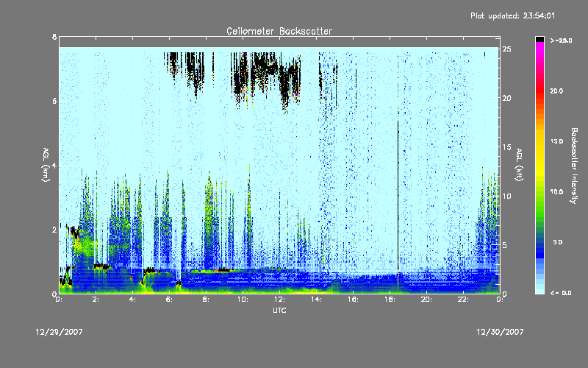Click the '>-25.0' colorbar maximum label
Image resolution: width=588 pixels, height=368 pixels.
pyautogui.click(x=561, y=40)
